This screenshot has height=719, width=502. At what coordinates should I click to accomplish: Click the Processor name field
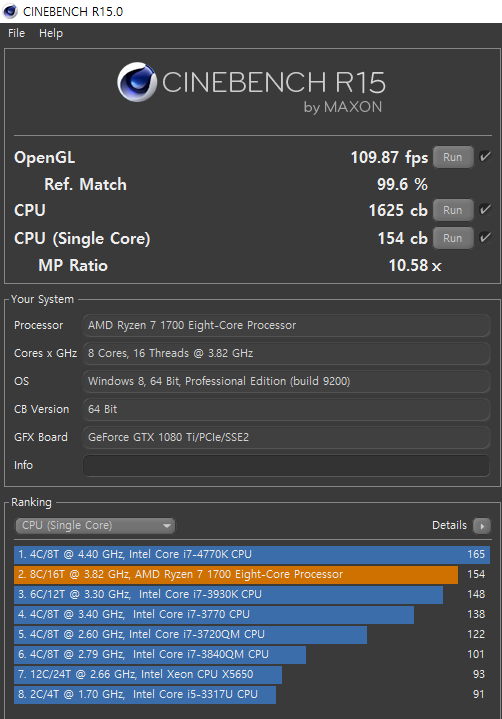(x=286, y=326)
